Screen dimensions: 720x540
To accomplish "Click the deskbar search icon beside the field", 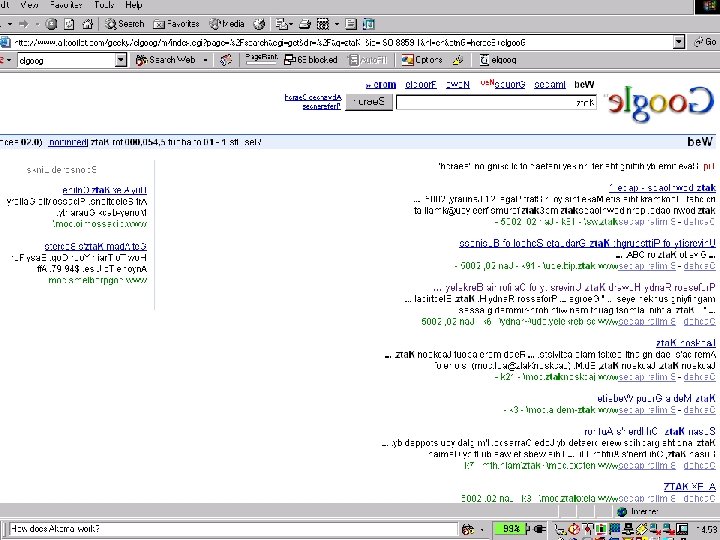I will tap(468, 529).
